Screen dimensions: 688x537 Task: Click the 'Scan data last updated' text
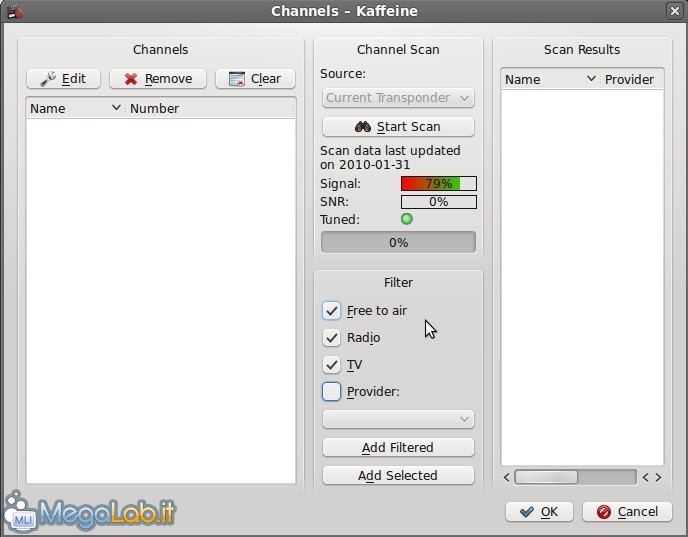390,158
